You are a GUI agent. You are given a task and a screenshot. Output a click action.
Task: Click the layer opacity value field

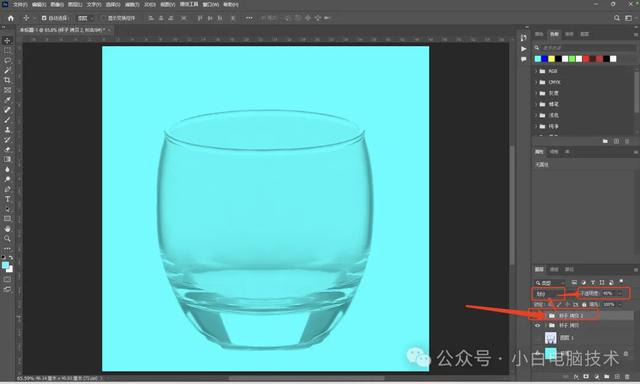(x=608, y=293)
